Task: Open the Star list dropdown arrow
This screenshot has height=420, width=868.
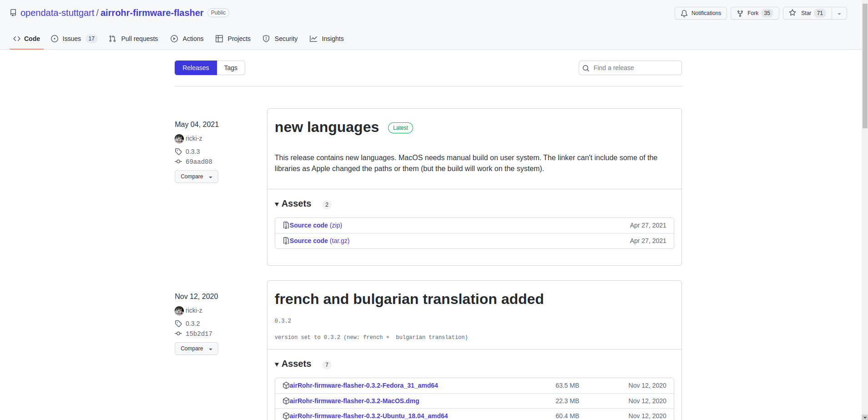Action: (839, 13)
